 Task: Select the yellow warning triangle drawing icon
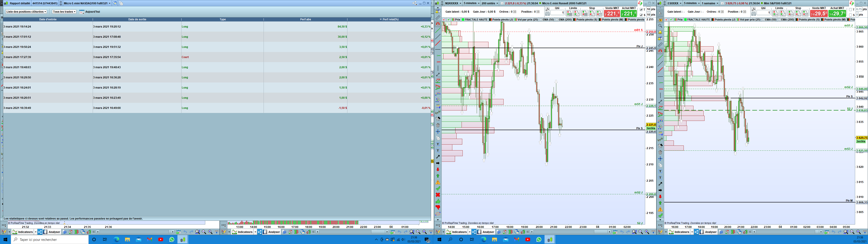[x=438, y=182]
